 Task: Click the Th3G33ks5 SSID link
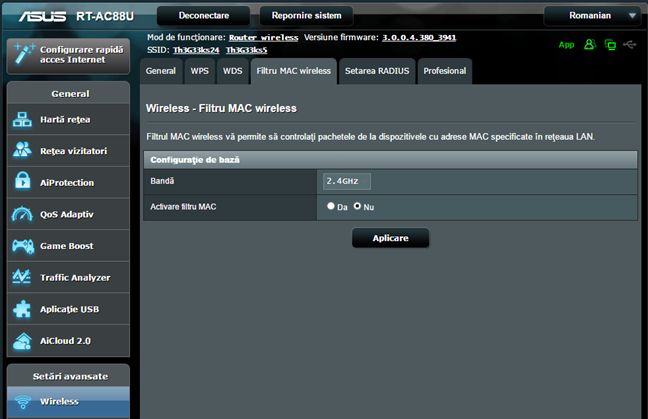click(246, 50)
